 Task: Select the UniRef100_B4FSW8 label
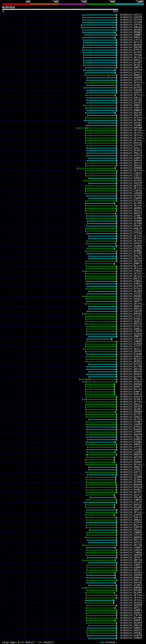(131, 128)
